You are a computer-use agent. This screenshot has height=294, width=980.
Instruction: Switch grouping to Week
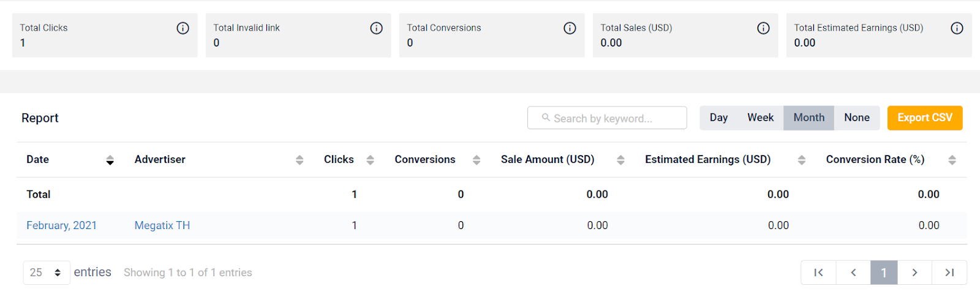760,118
